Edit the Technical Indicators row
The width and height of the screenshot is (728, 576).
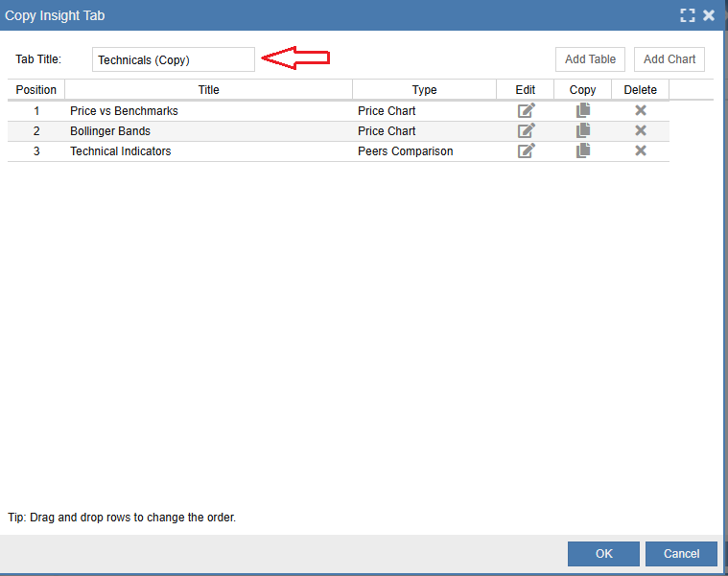526,150
